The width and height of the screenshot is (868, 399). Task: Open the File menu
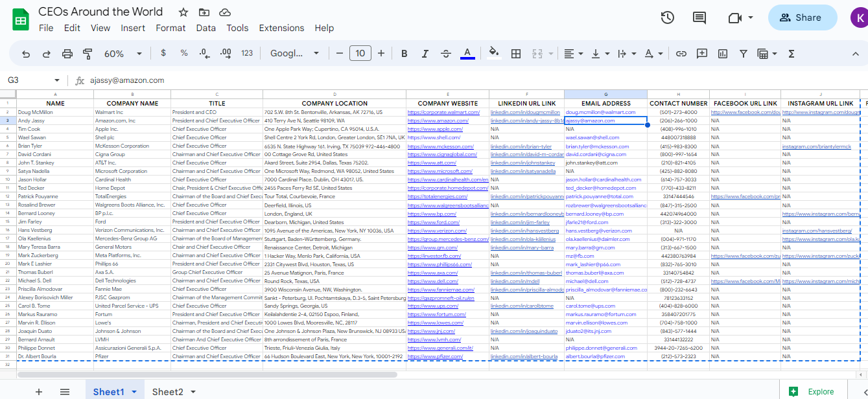(46, 28)
